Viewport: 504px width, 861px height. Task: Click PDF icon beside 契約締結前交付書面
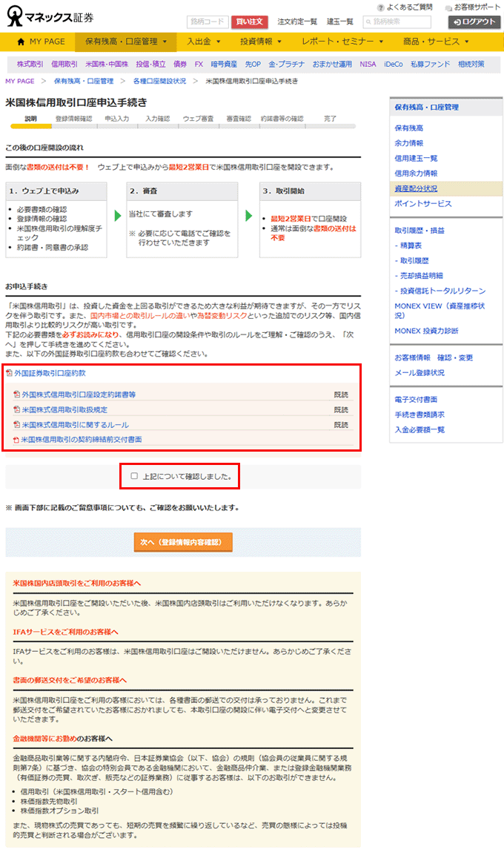16,440
